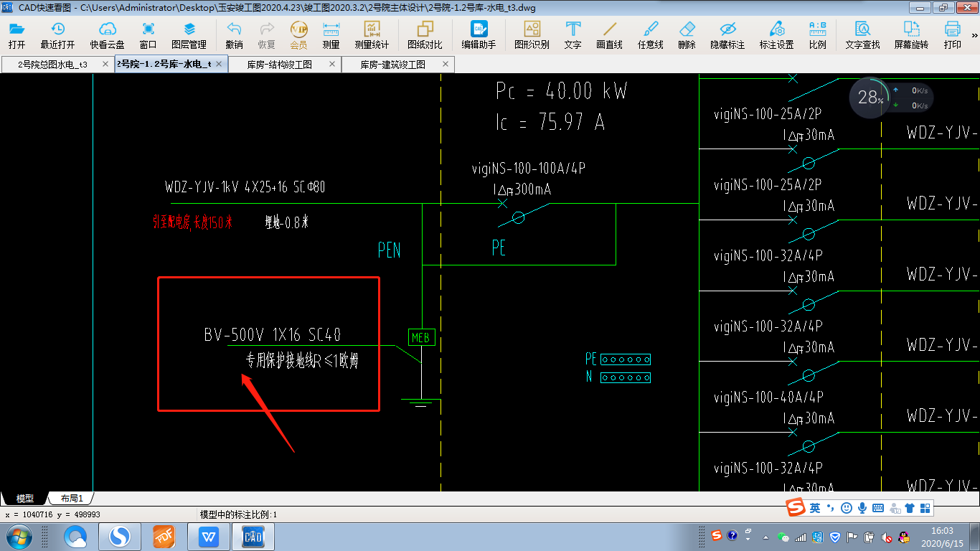Click the vigiNS-100-40A/4P label
Viewport: 980px width, 551px height.
(768, 397)
